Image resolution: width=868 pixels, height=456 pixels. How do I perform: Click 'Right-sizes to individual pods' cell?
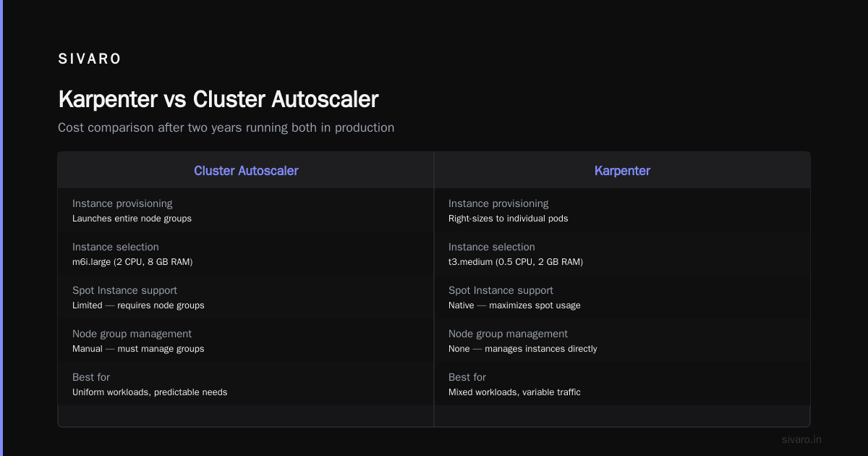509,219
